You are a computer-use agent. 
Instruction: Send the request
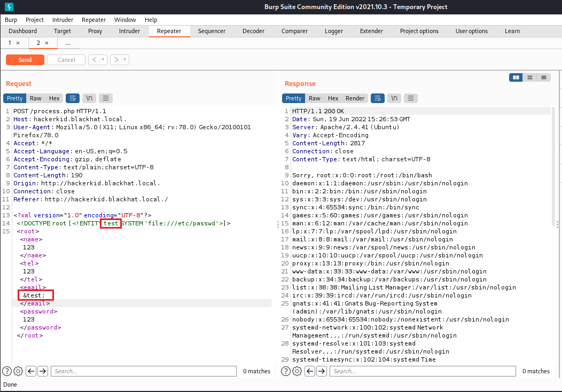[x=25, y=60]
